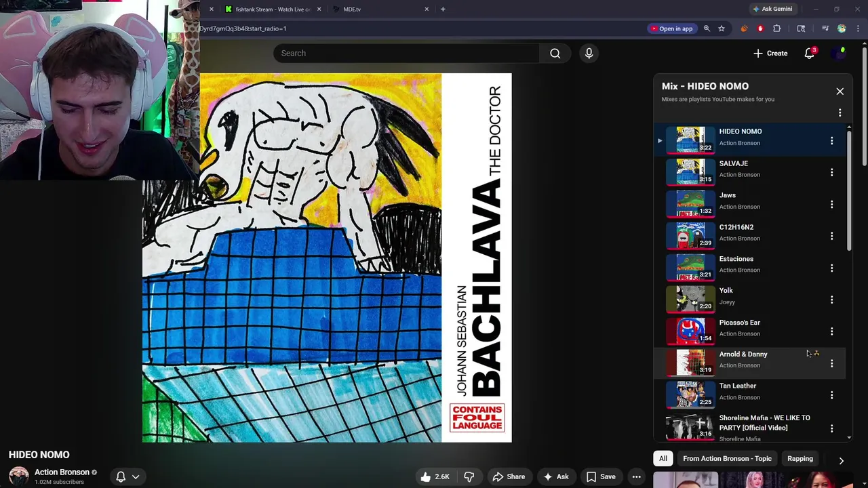Screen dimensions: 868x488
Task: Open options for Tan Leather playlist item
Action: click(x=831, y=395)
